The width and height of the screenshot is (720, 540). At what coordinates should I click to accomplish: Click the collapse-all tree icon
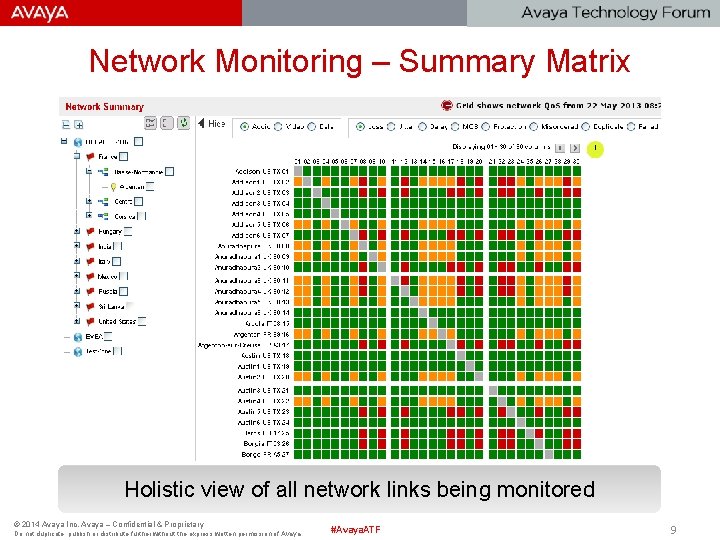click(66, 124)
